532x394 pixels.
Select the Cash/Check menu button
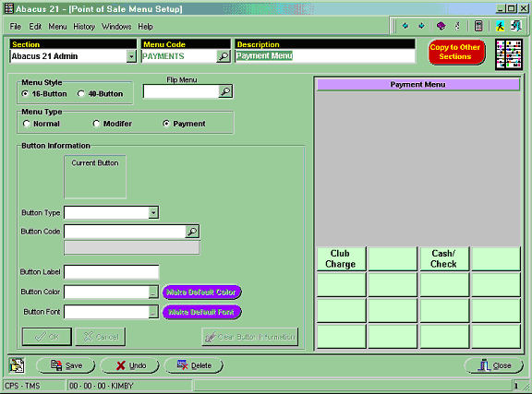tap(444, 258)
